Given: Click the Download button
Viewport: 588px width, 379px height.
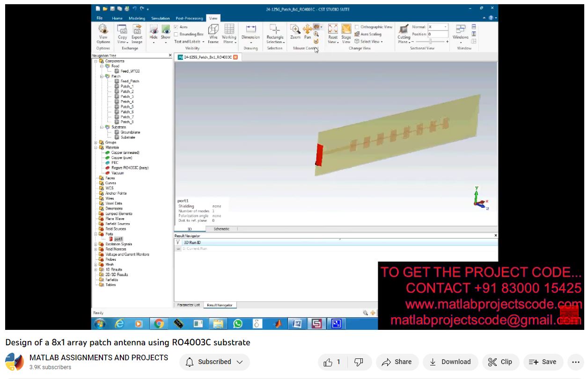Looking at the screenshot, I should tap(450, 362).
